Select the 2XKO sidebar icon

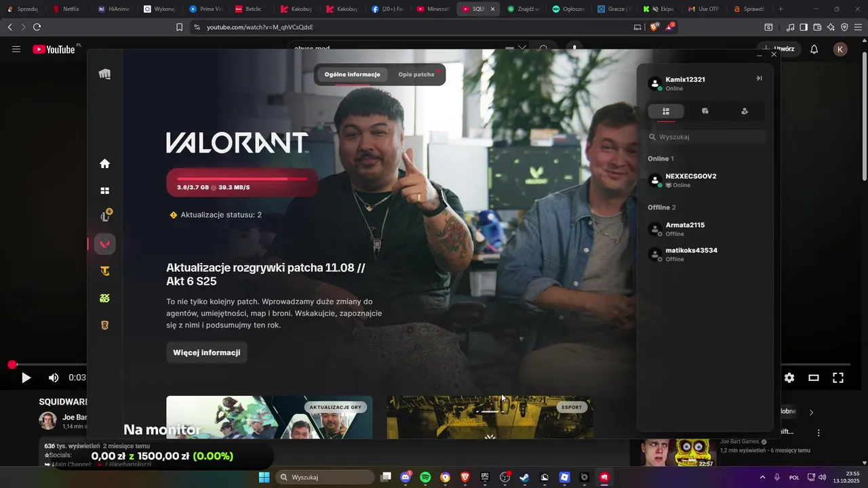click(x=105, y=298)
